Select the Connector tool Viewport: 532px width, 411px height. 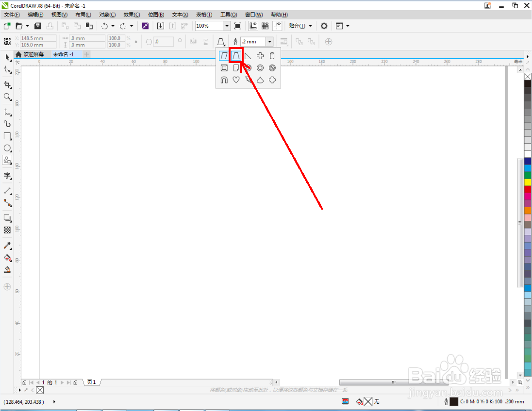(7, 203)
